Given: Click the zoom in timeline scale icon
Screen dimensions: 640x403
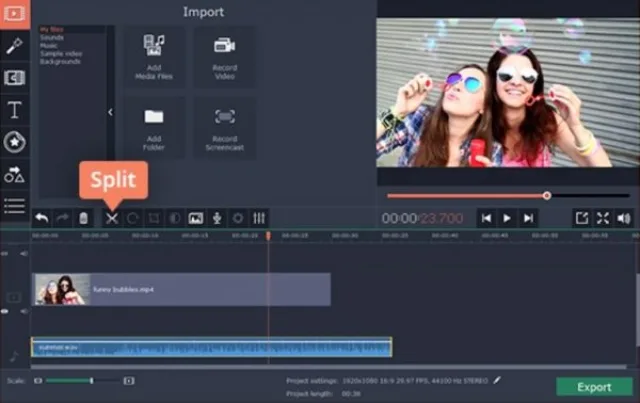Looking at the screenshot, I should pyautogui.click(x=129, y=381).
